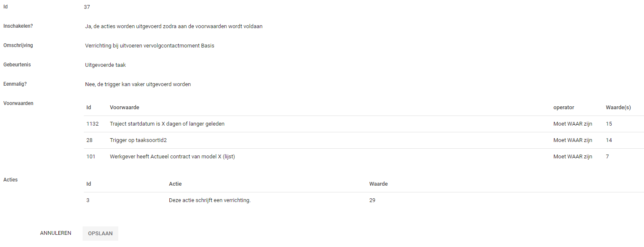Click the Waarde(s) column header
This screenshot has width=644, height=247.
[618, 108]
